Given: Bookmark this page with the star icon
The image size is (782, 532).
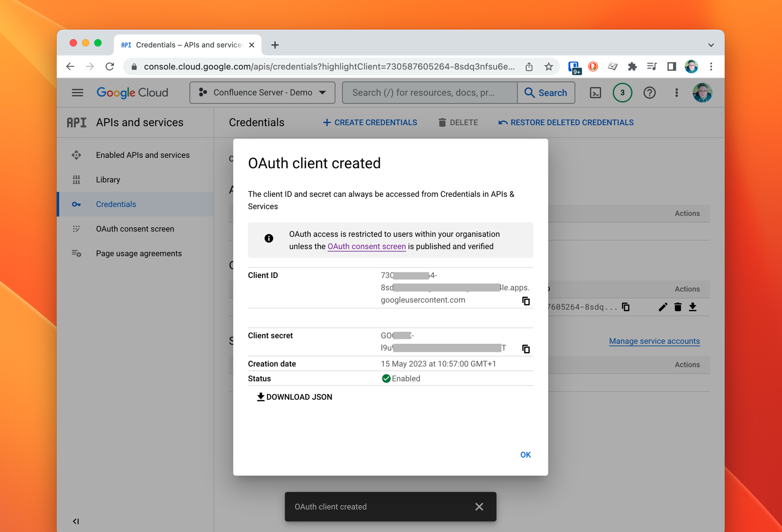Looking at the screenshot, I should click(549, 67).
